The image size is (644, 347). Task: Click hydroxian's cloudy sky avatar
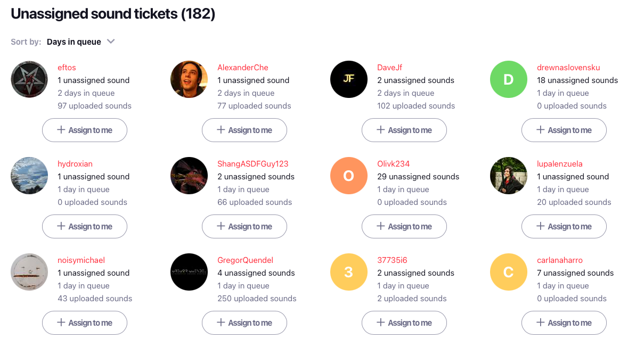pos(29,176)
